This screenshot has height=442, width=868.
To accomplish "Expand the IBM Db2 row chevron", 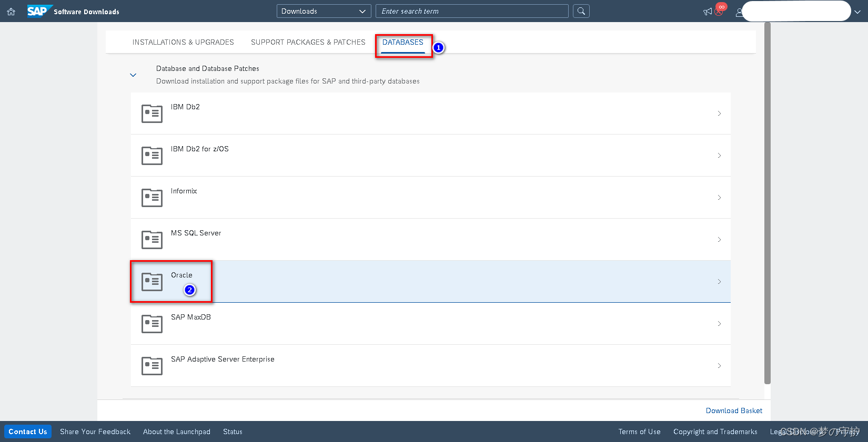I will click(719, 114).
